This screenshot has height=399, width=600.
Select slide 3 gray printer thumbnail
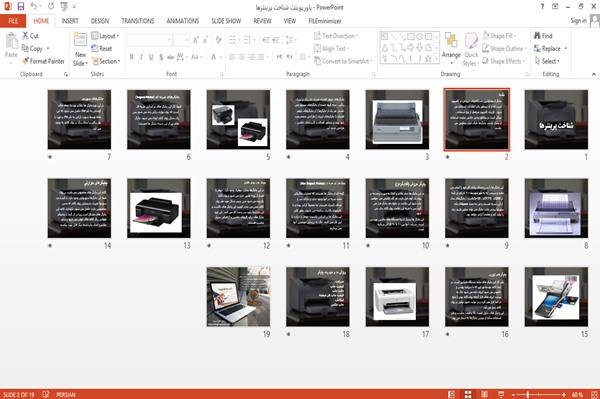[397, 119]
